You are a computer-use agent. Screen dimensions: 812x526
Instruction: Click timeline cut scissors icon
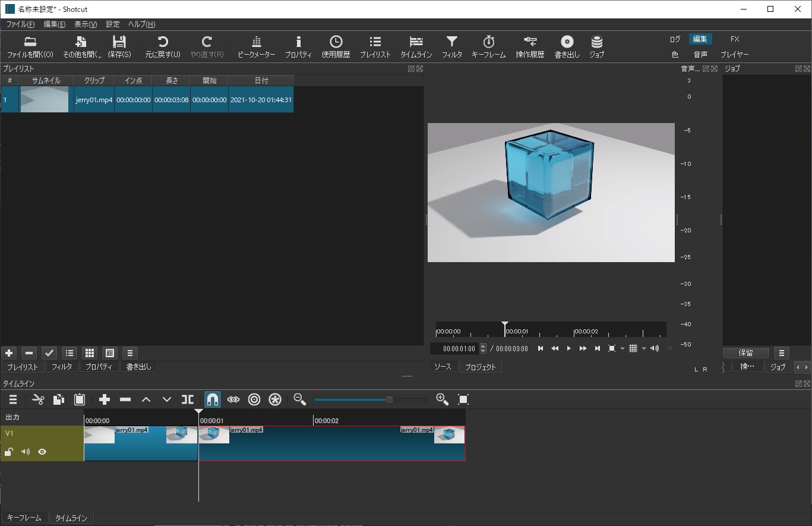point(38,399)
